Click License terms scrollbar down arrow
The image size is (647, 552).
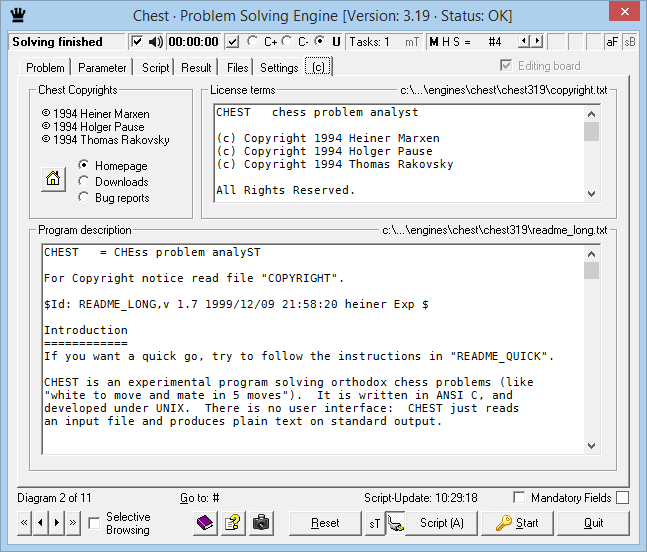point(591,193)
